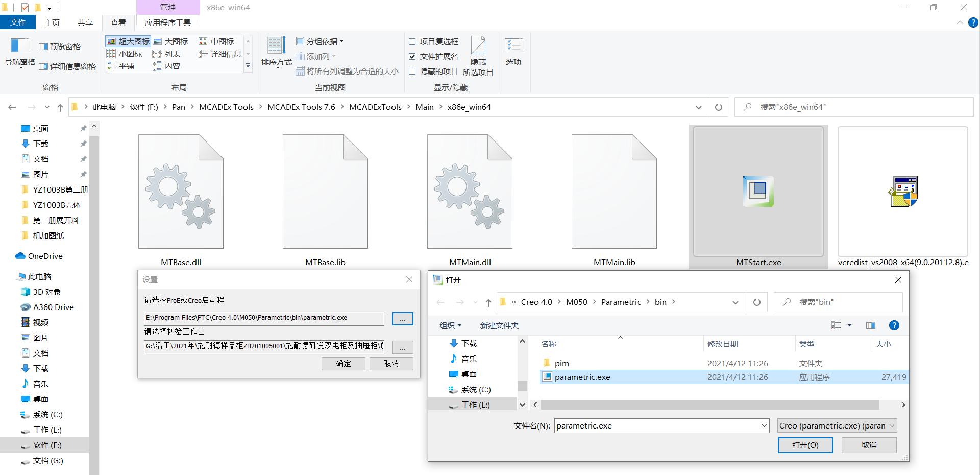
Task: Click the up-folder arrow in the Open dialog
Action: click(x=488, y=302)
